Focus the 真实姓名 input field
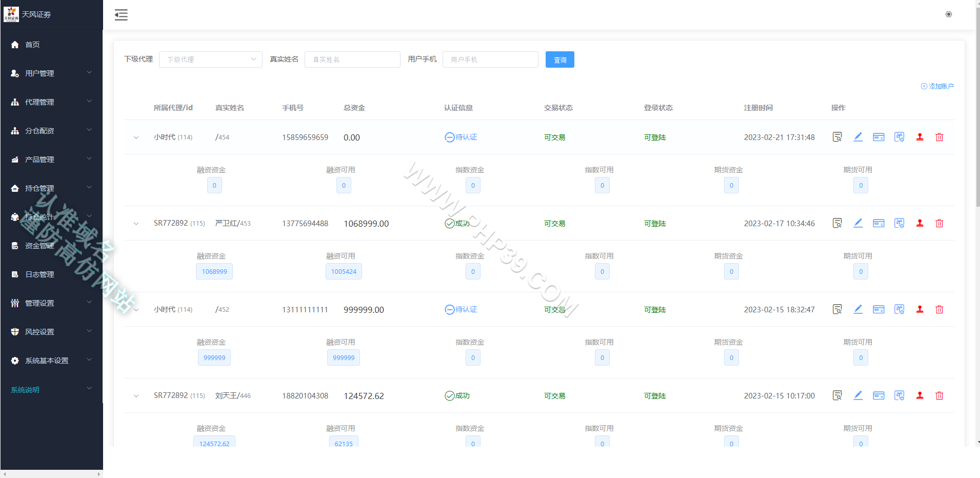This screenshot has width=980, height=478. [352, 59]
